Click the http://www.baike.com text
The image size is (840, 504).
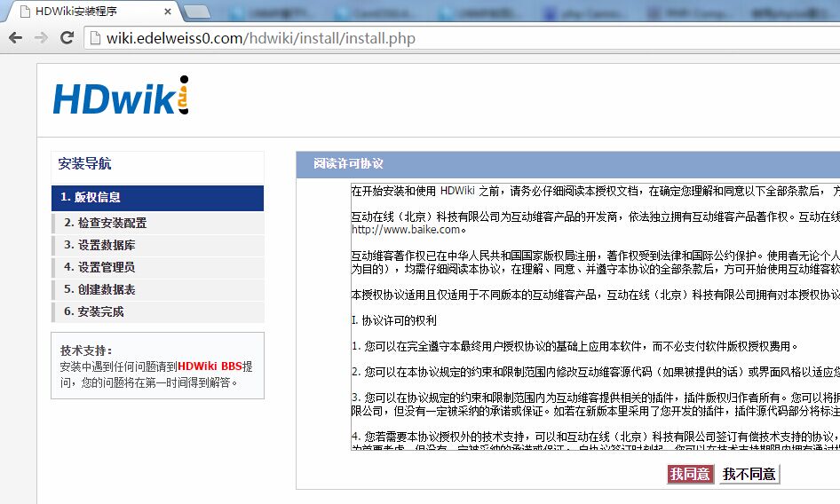[x=406, y=230]
